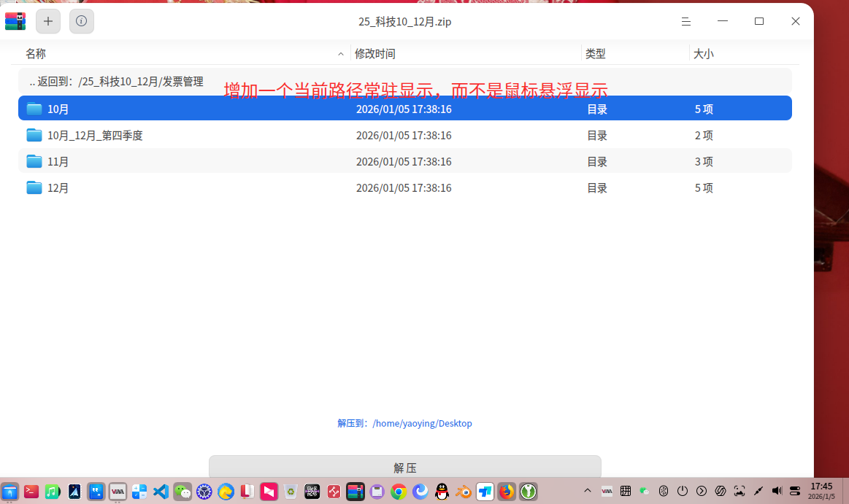The height and width of the screenshot is (504, 849).
Task: Select the 10月 folder row
Action: click(405, 108)
